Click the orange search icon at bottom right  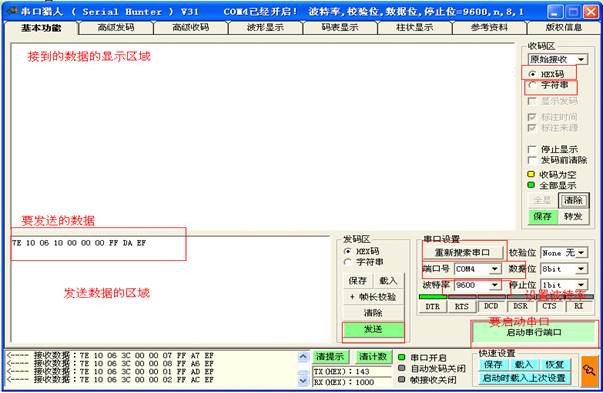tap(590, 371)
